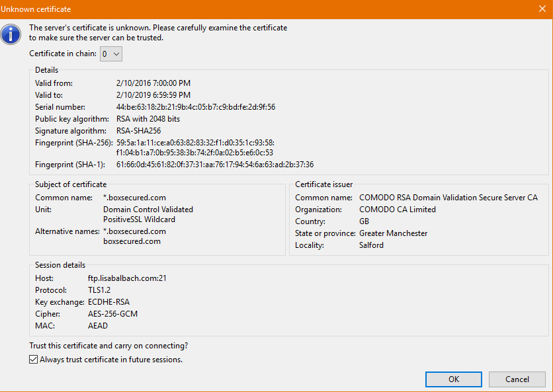Click protocol value TLS1.2
553x392 pixels.
99,290
